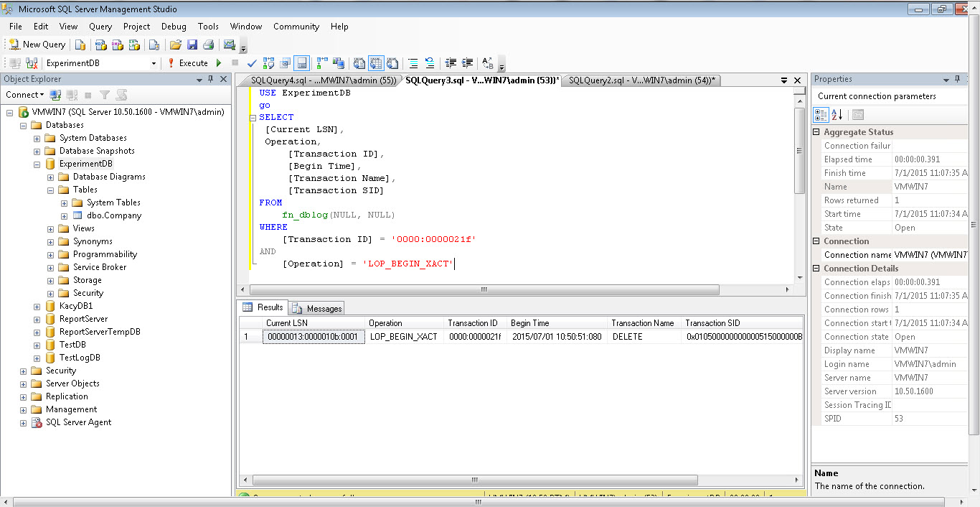
Task: Open the Tools menu
Action: 208,27
